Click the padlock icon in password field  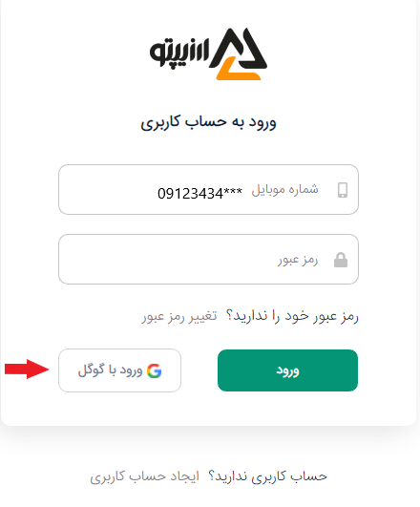point(341,260)
